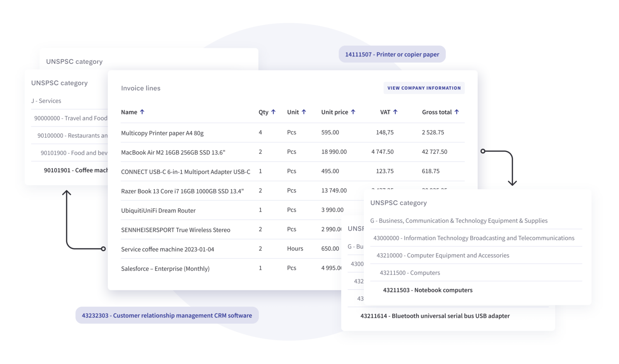Viewport: 619px width, 364px height.
Task: Open 43210000 Computer Equipment and Accessories
Action: pyautogui.click(x=443, y=256)
